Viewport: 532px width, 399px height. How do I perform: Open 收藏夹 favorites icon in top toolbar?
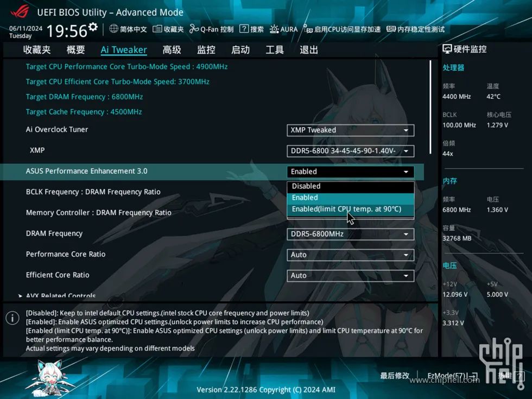click(x=157, y=29)
